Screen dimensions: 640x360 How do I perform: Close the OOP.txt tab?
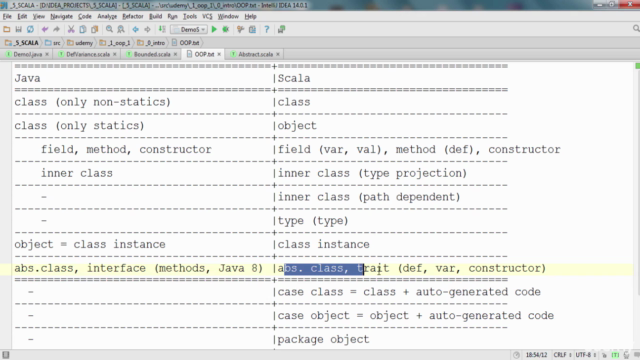tap(219, 54)
